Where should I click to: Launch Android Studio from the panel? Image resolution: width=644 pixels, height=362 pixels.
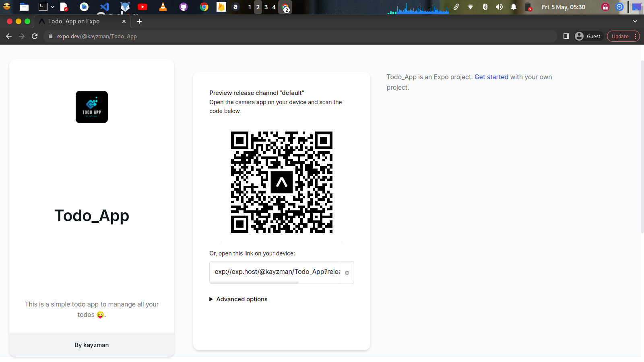(x=84, y=7)
